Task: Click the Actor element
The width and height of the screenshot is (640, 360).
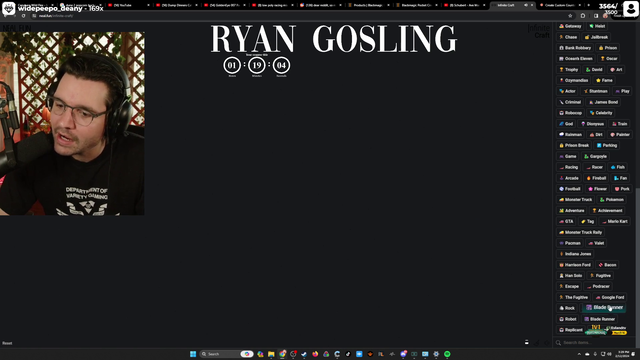Action: pos(567,91)
